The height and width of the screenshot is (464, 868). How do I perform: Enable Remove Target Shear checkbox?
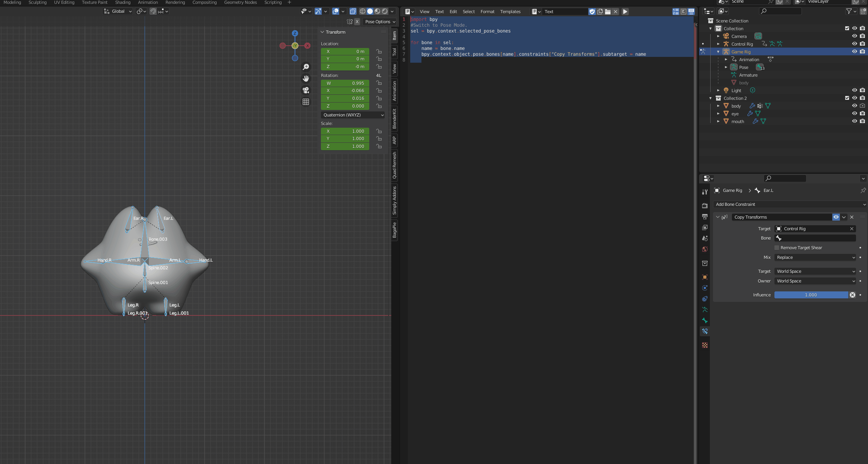pos(777,248)
